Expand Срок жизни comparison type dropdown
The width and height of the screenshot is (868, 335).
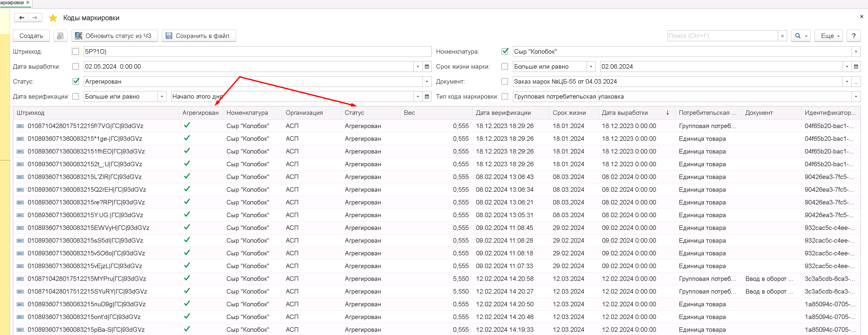[591, 66]
